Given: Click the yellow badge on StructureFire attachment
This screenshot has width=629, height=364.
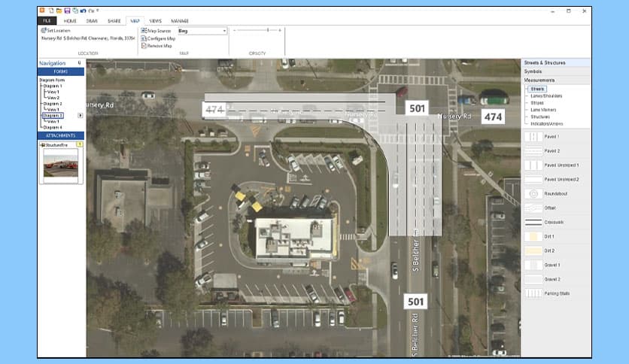Looking at the screenshot, I should (80, 144).
